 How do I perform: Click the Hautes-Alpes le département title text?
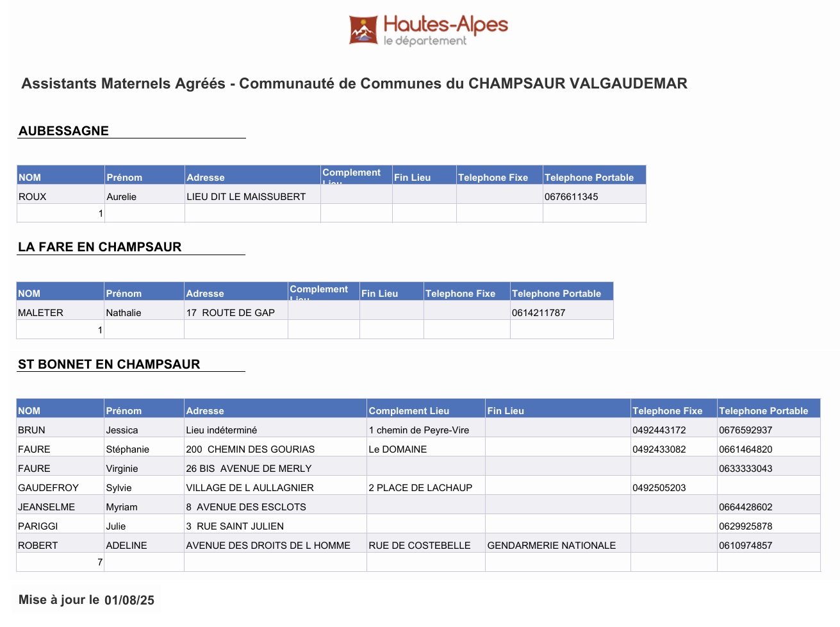click(x=445, y=31)
